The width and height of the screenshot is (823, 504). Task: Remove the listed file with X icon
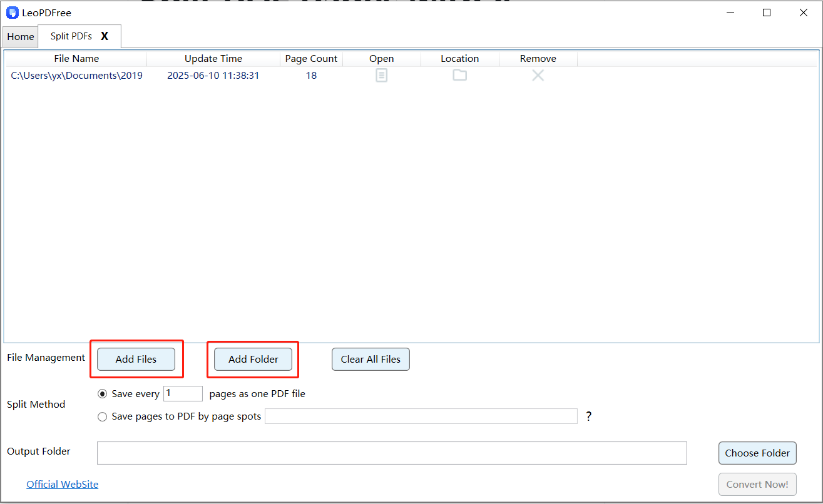pos(538,75)
